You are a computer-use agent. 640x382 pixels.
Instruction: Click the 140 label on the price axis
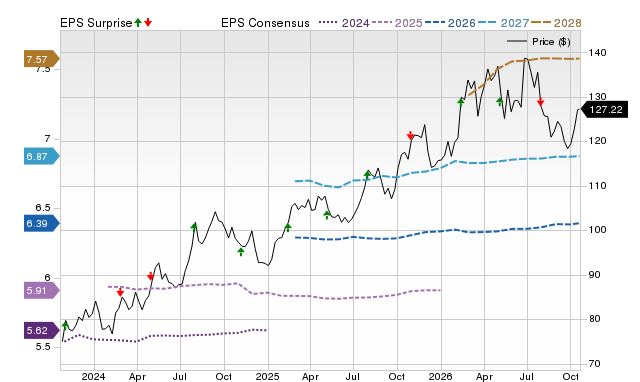pyautogui.click(x=598, y=52)
